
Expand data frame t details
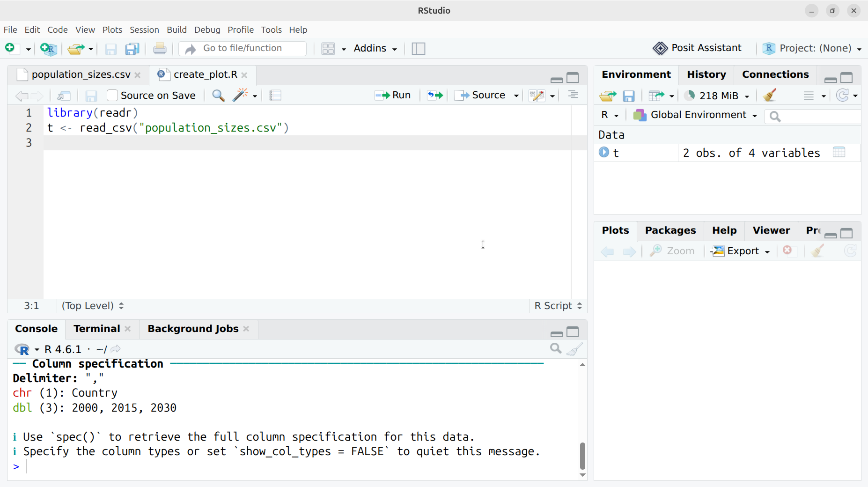coord(604,152)
